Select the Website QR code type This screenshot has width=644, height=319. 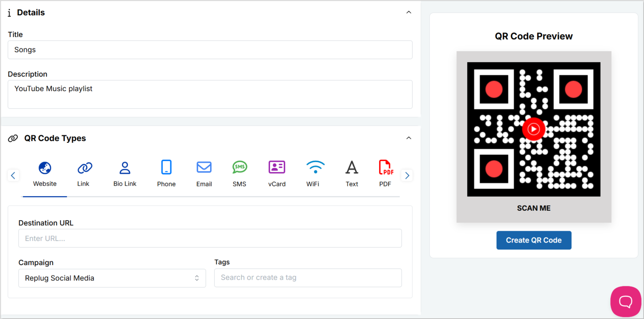click(45, 175)
